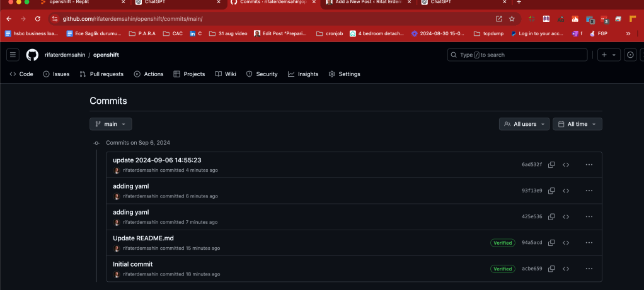Switch to the first ChatGPT browser tab
The height and width of the screenshot is (290, 644).
pyautogui.click(x=179, y=2)
